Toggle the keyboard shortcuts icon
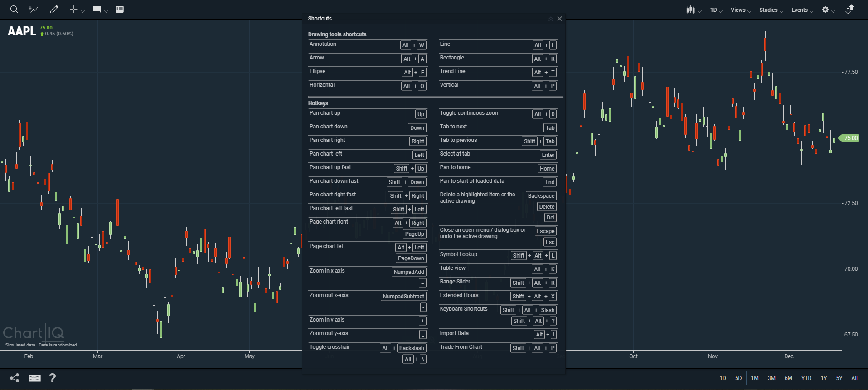 click(34, 378)
